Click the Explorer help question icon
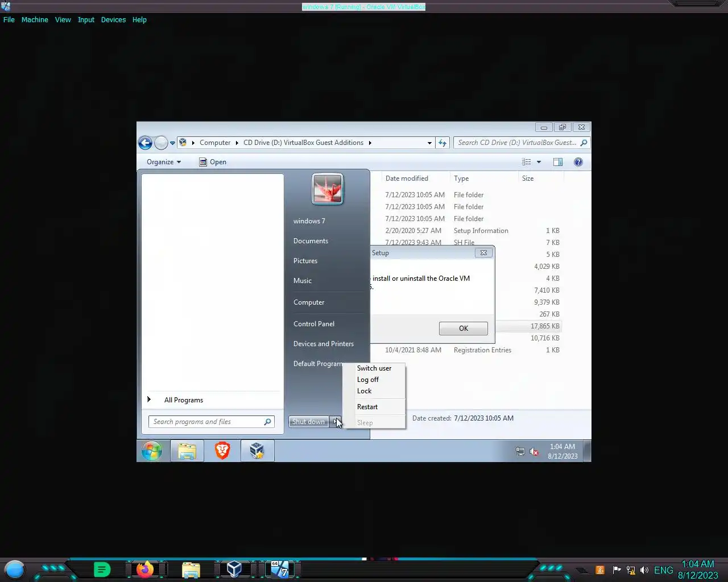Image resolution: width=728 pixels, height=582 pixels. point(578,162)
